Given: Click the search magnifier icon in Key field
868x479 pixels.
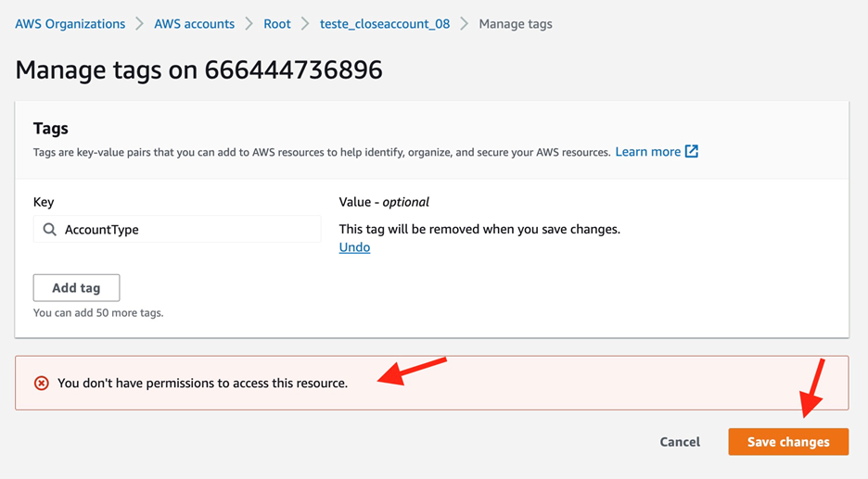Looking at the screenshot, I should (x=50, y=229).
